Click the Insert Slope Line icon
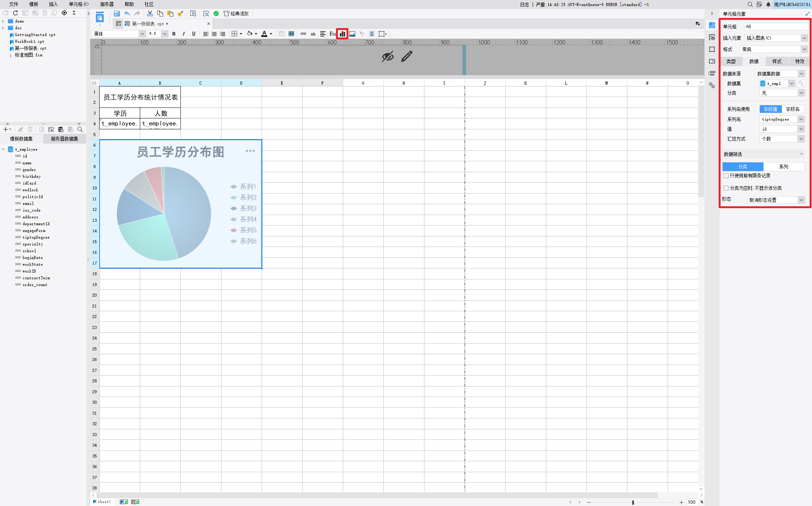The width and height of the screenshot is (812, 506). point(362,34)
